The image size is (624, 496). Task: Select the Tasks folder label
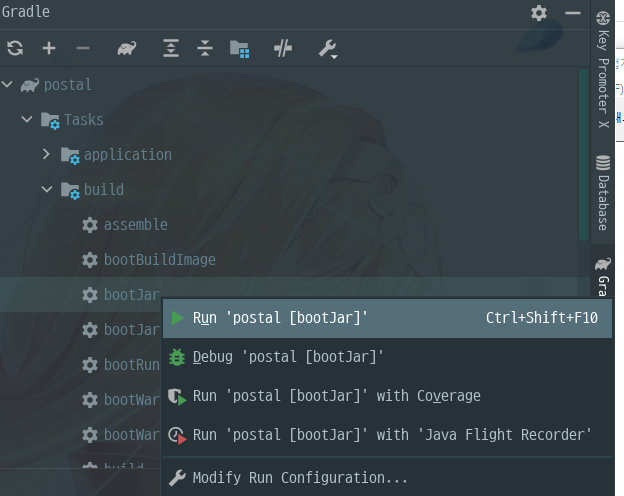pyautogui.click(x=84, y=119)
